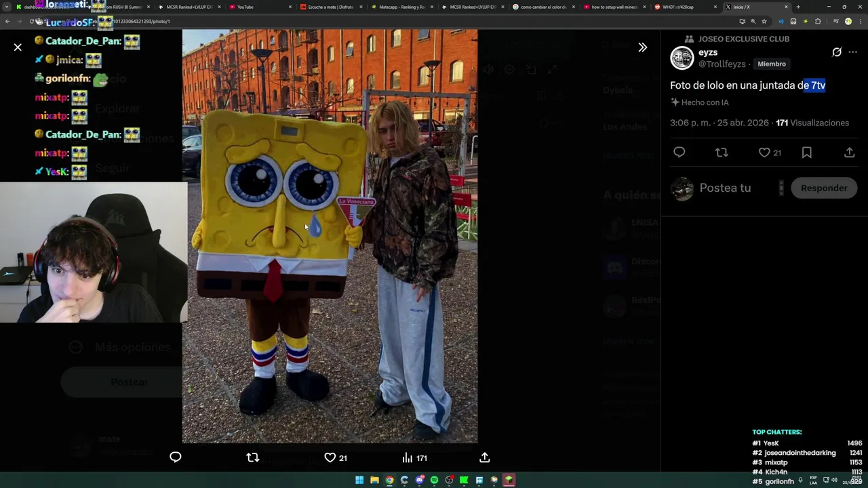Click chat username Catador_De_Pan at top

pyautogui.click(x=83, y=41)
